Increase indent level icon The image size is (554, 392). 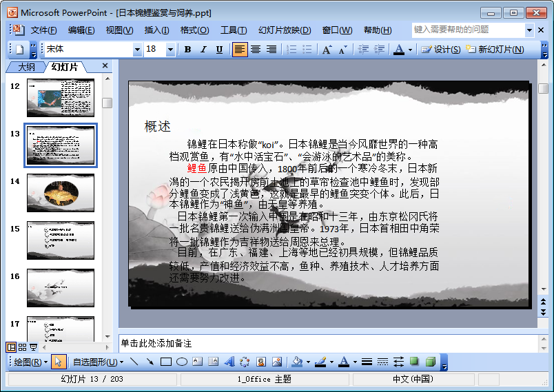(x=379, y=50)
